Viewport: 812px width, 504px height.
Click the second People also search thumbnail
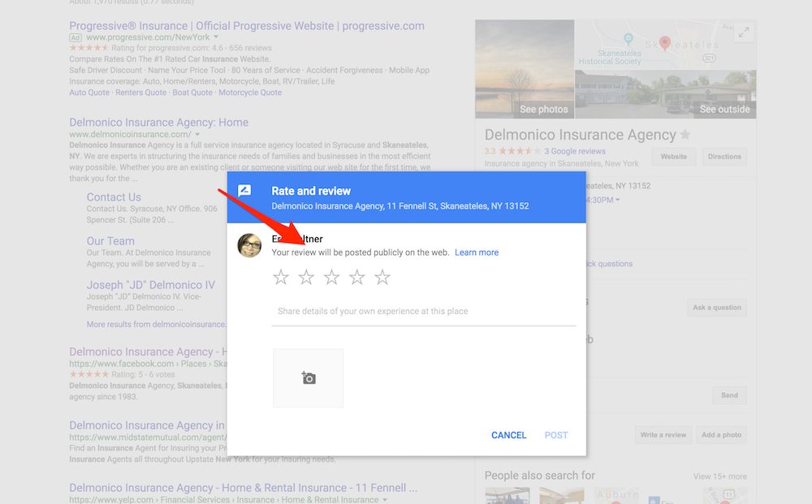pos(562,495)
